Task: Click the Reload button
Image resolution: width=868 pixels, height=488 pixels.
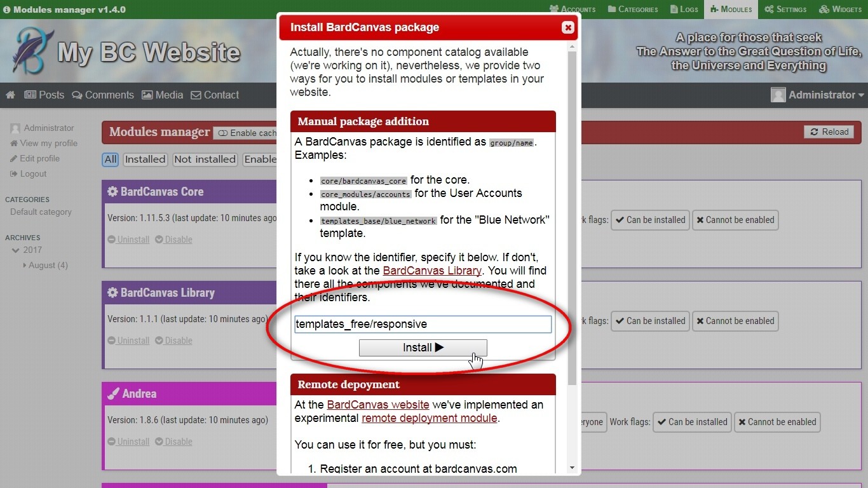Action: coord(829,132)
